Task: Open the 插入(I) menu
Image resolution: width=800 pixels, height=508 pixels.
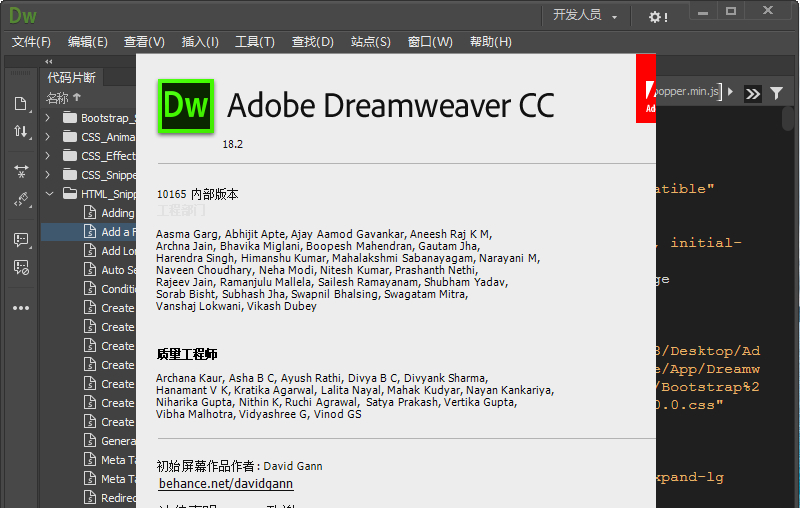Action: (x=200, y=42)
